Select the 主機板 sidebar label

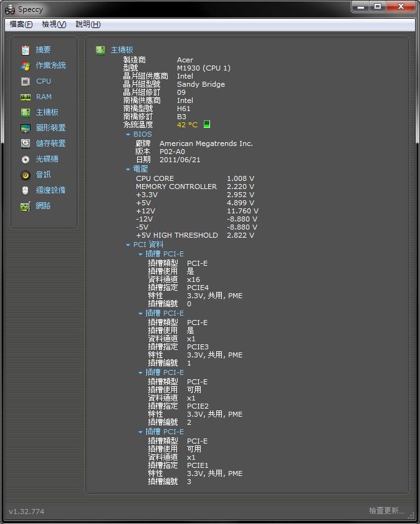[47, 112]
